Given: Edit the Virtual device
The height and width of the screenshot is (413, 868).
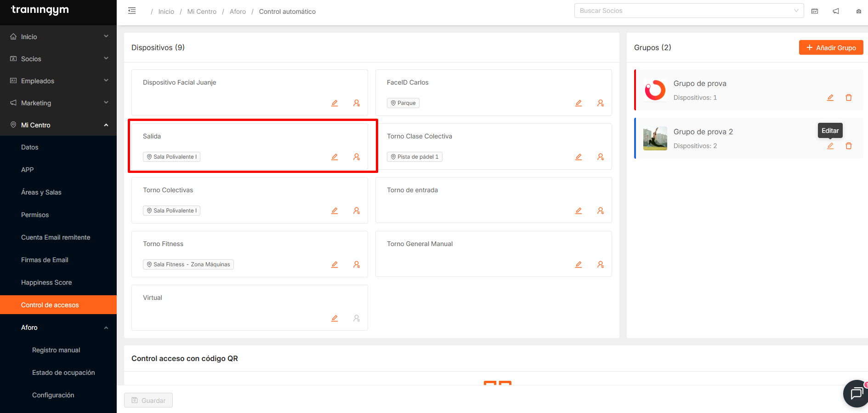Looking at the screenshot, I should (335, 318).
